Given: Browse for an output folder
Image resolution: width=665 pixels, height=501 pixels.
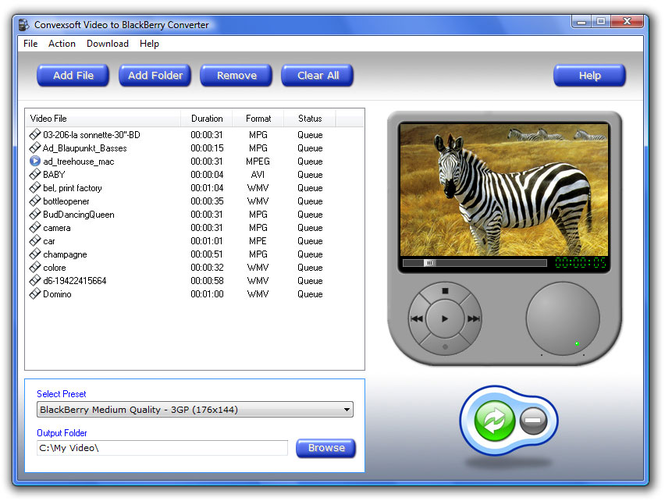Looking at the screenshot, I should tap(326, 448).
